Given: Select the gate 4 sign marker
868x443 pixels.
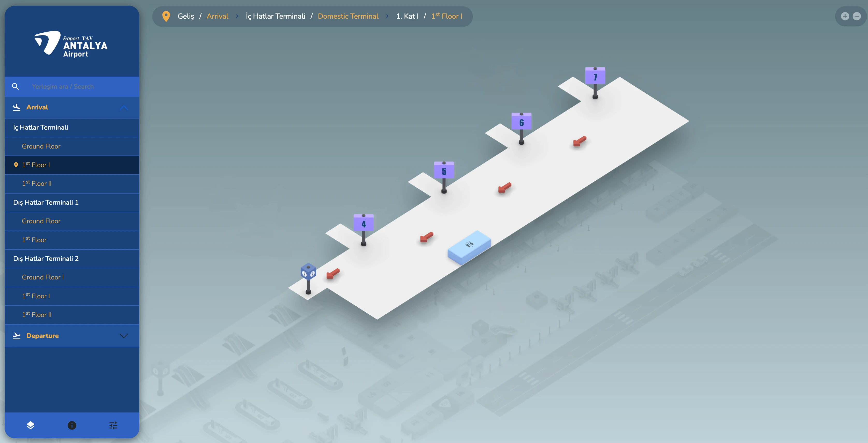Looking at the screenshot, I should [363, 224].
